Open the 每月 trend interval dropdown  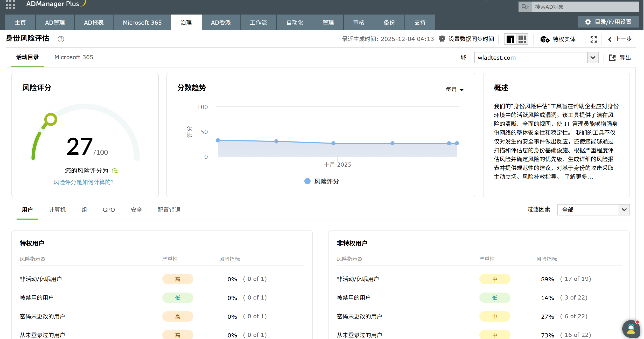pos(454,90)
